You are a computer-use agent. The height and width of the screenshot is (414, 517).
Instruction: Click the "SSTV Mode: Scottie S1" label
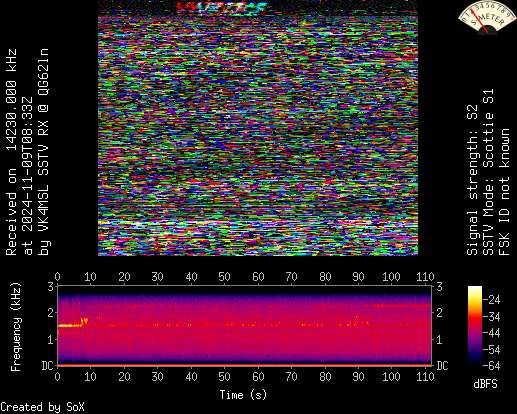(x=488, y=172)
